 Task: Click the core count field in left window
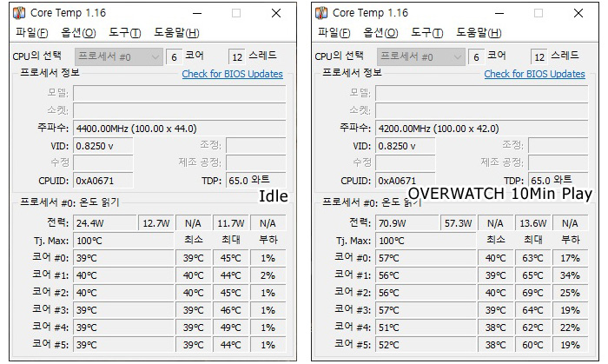pos(174,57)
